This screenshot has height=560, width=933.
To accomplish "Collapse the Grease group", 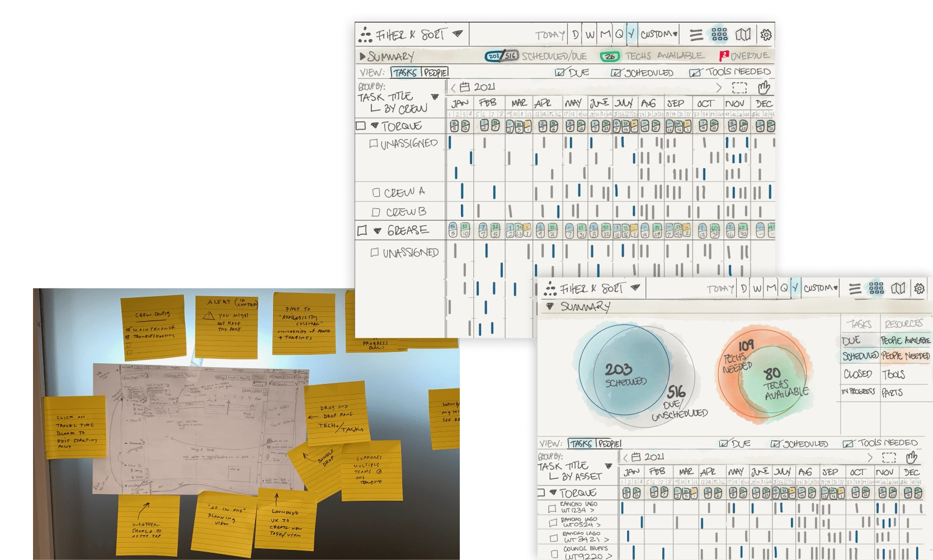I will click(x=378, y=230).
